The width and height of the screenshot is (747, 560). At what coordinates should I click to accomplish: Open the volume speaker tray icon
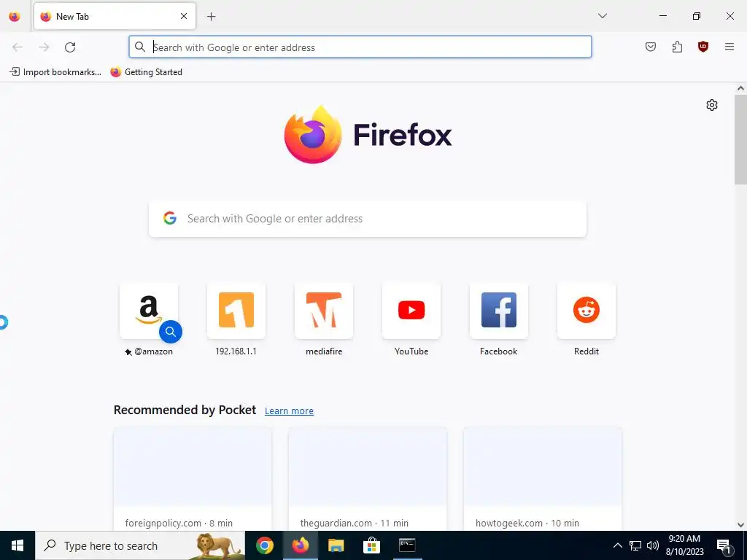[653, 545]
